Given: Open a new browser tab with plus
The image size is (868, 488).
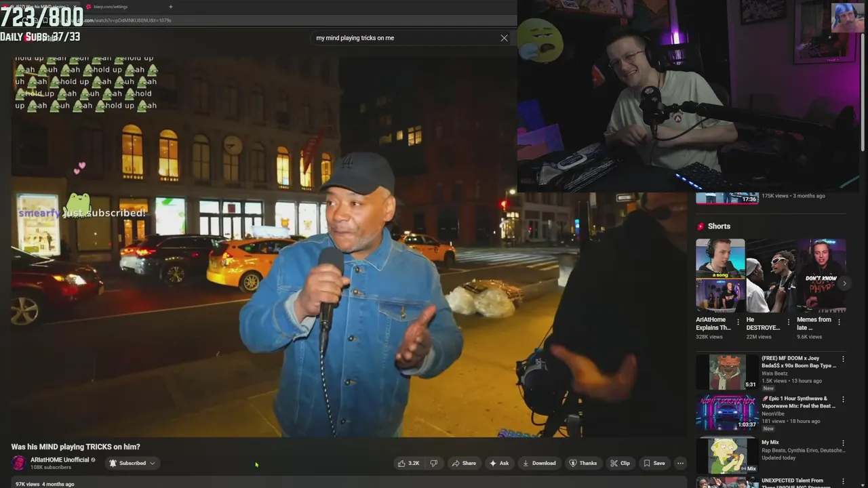Looking at the screenshot, I should (x=170, y=7).
